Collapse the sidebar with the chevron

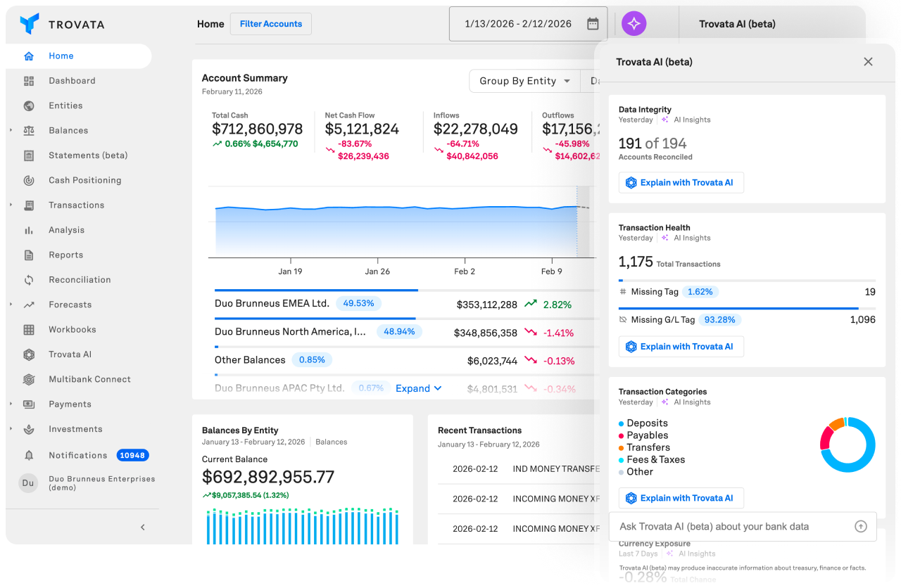click(x=142, y=527)
